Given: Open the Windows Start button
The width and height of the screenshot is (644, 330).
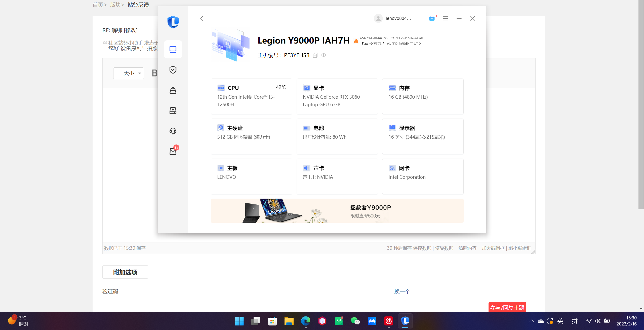Looking at the screenshot, I should point(239,321).
